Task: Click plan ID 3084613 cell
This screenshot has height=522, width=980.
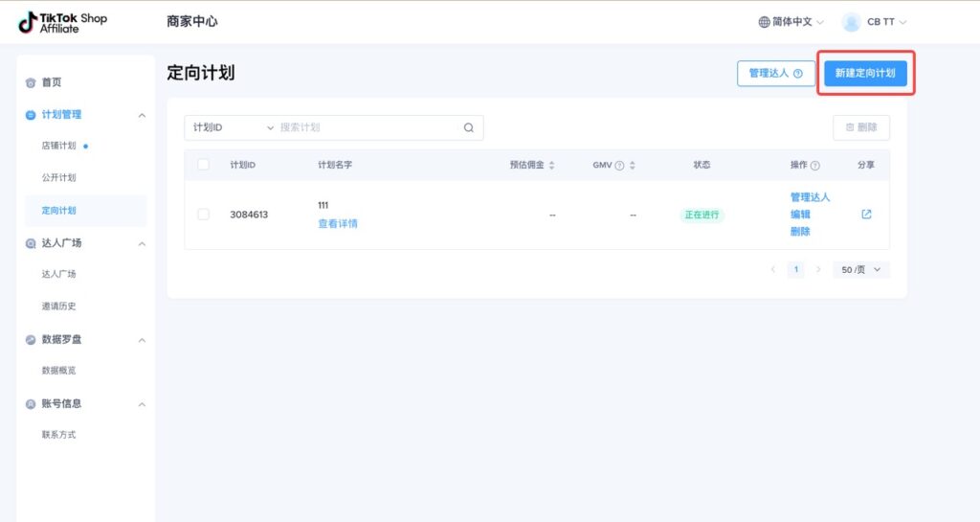Action: click(249, 215)
